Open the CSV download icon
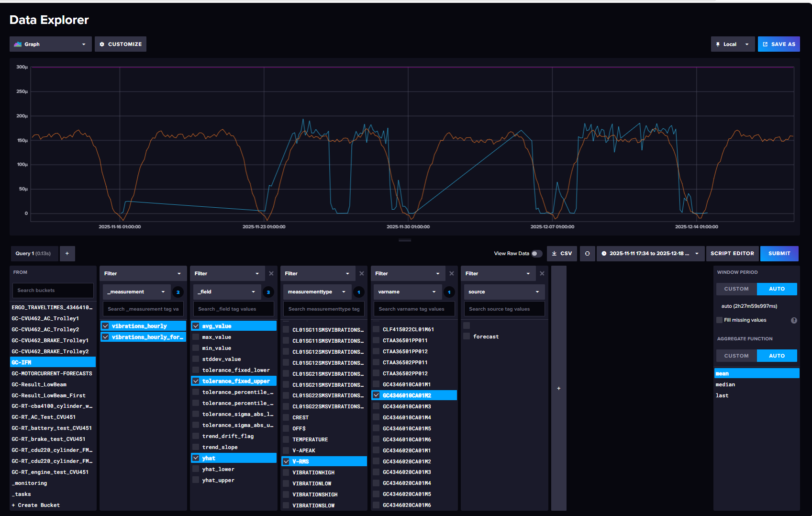 pos(562,253)
